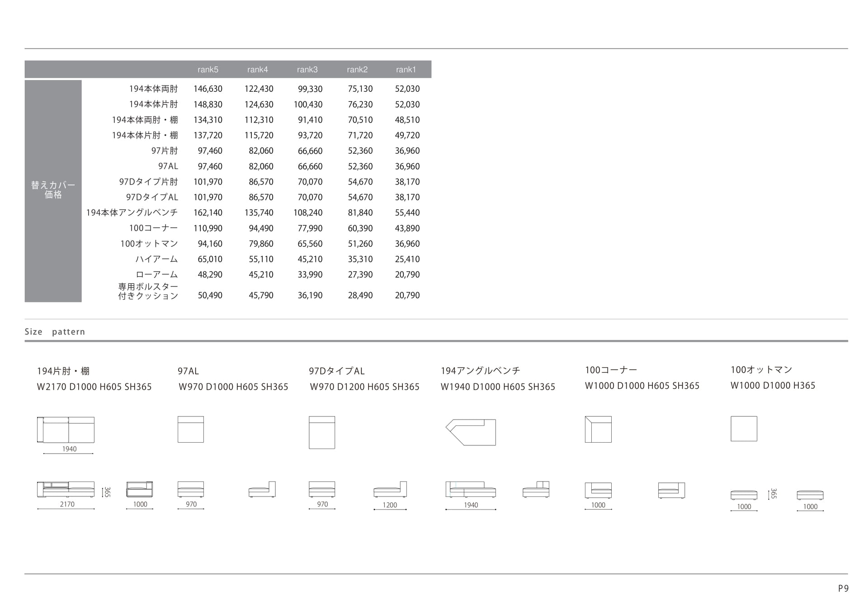Select the price 110,990

click(x=208, y=228)
